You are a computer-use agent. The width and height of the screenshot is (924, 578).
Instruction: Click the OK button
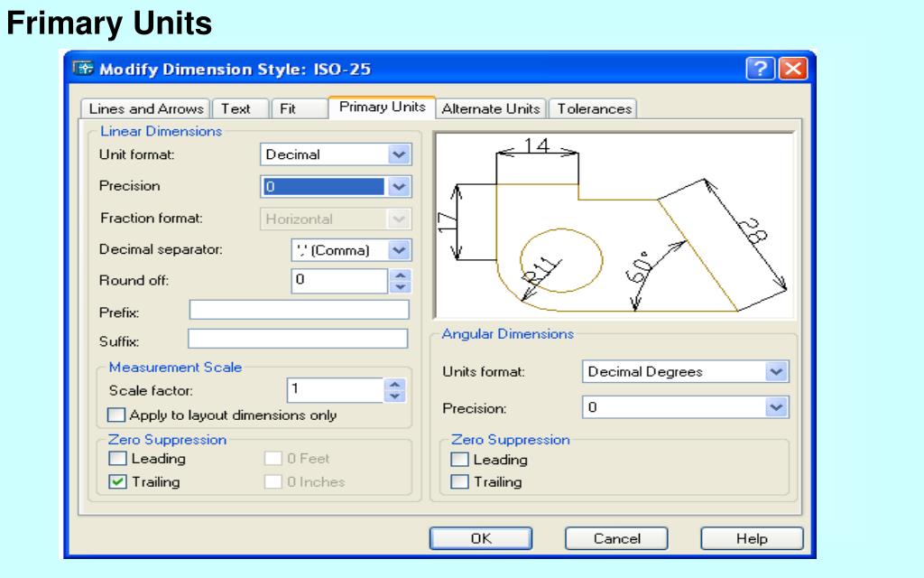pyautogui.click(x=481, y=538)
